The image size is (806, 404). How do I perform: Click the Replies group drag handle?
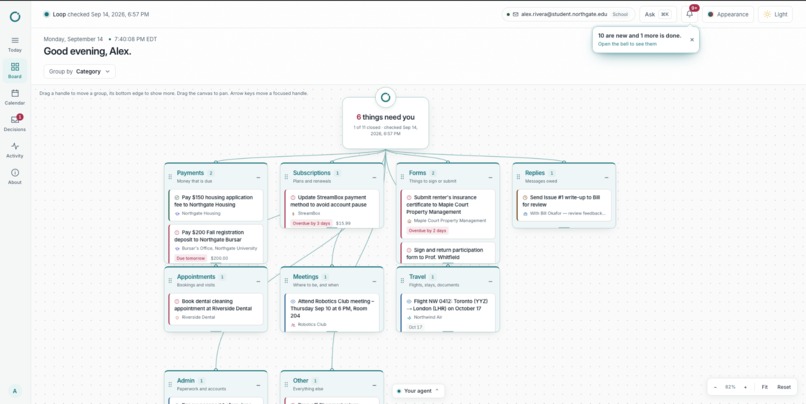pos(518,176)
